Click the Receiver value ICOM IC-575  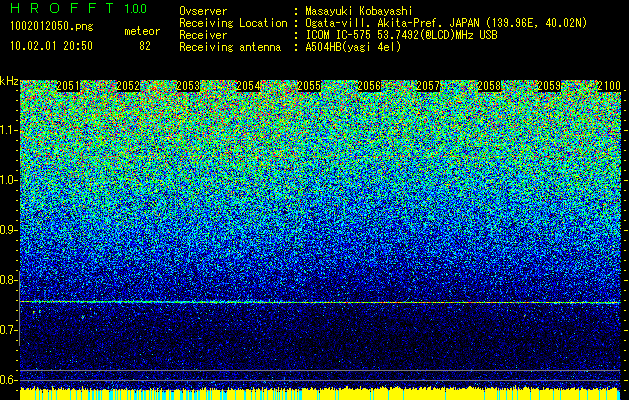[x=338, y=35]
